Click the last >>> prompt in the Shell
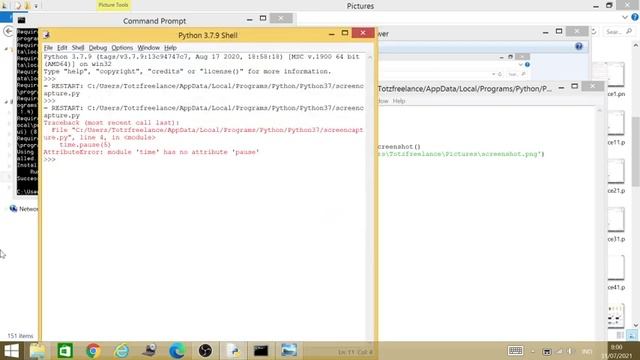This screenshot has width=640, height=360. click(x=49, y=159)
